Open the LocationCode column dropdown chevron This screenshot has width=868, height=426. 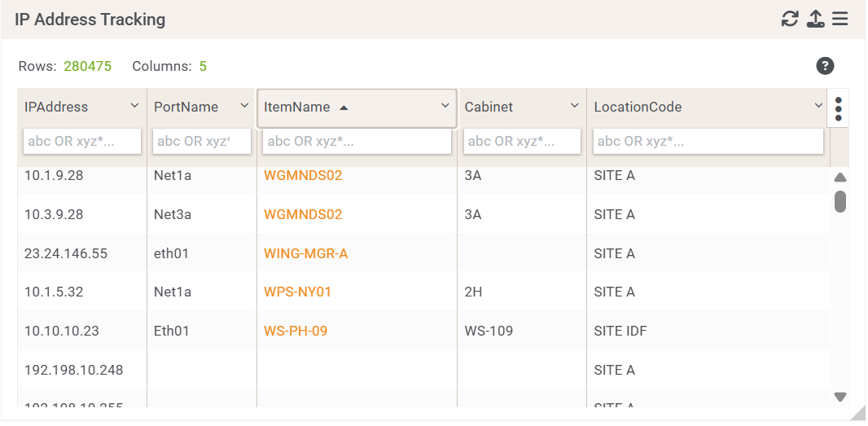[818, 107]
